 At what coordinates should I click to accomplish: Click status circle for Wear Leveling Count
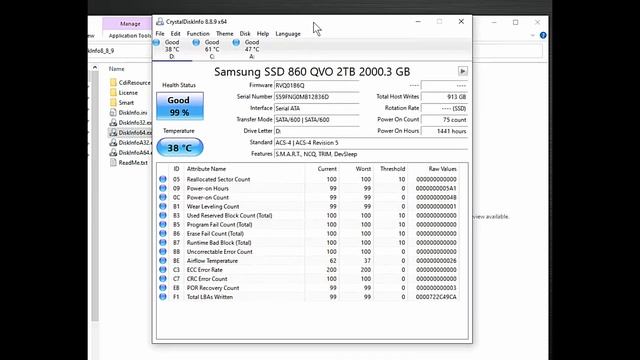pyautogui.click(x=163, y=206)
